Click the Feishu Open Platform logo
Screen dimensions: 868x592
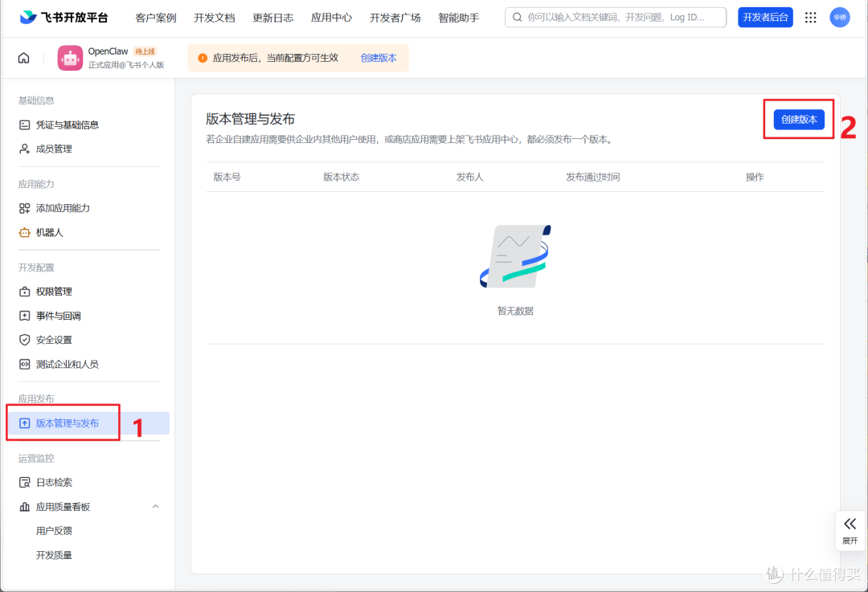click(63, 17)
